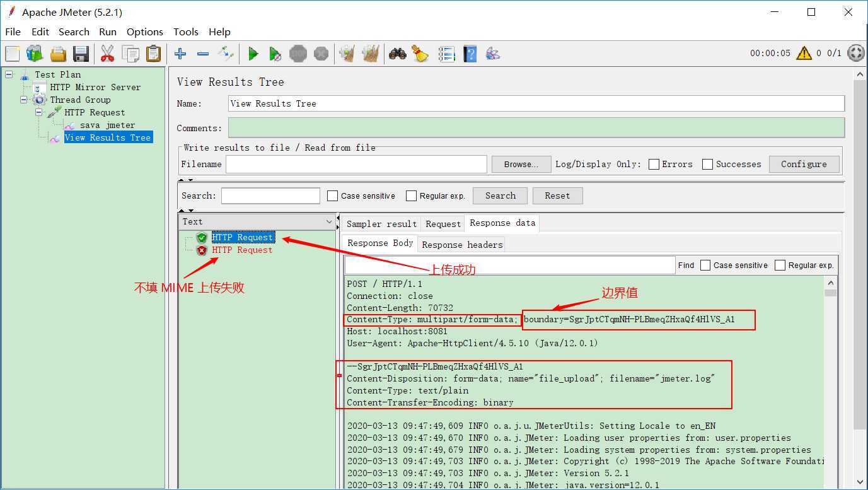The height and width of the screenshot is (490, 868).
Task: Toggle the selected element's enabled state via toolbar icon
Action: [226, 54]
